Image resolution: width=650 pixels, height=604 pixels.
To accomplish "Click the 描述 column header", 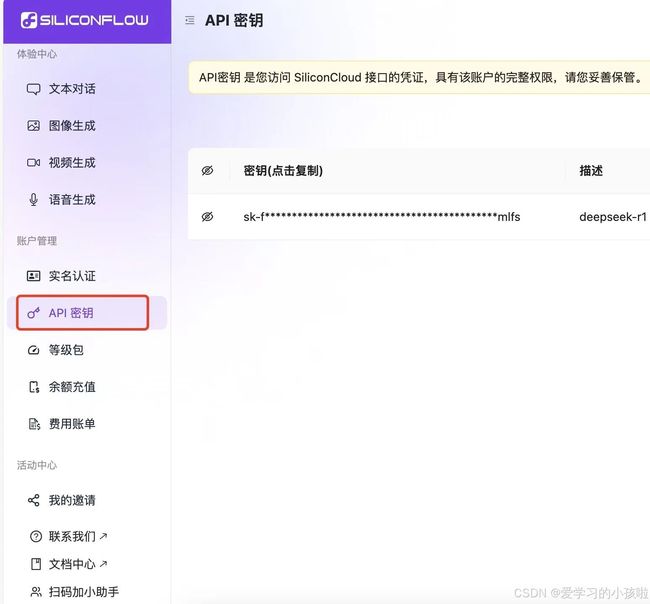I will [591, 171].
